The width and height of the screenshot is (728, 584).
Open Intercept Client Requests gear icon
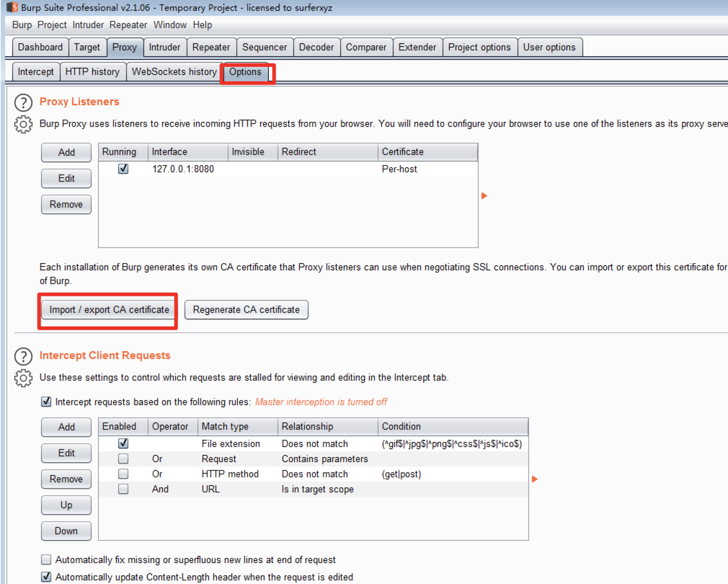pyautogui.click(x=23, y=378)
